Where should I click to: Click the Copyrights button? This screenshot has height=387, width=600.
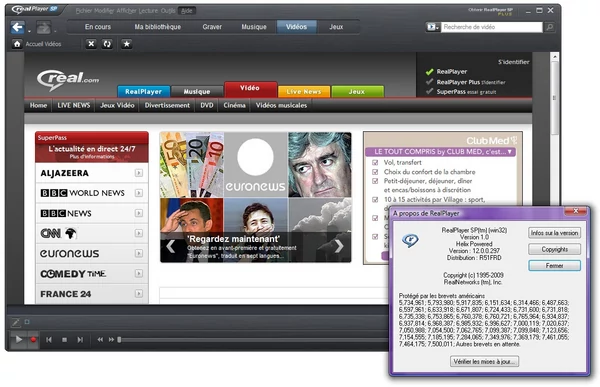(x=554, y=250)
